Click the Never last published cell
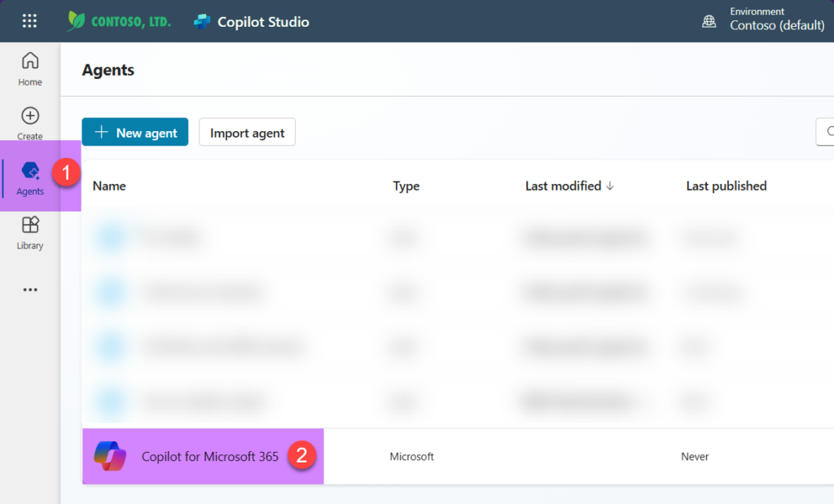The height and width of the screenshot is (504, 834). pos(695,457)
